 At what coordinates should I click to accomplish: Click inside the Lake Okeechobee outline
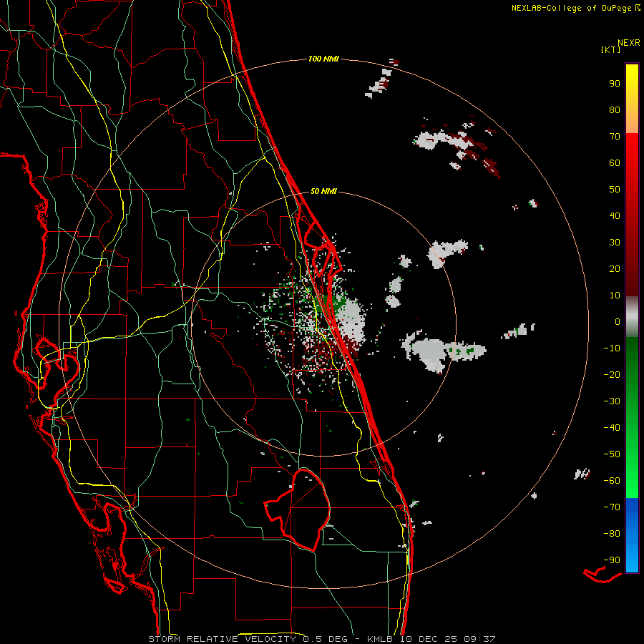[x=306, y=509]
